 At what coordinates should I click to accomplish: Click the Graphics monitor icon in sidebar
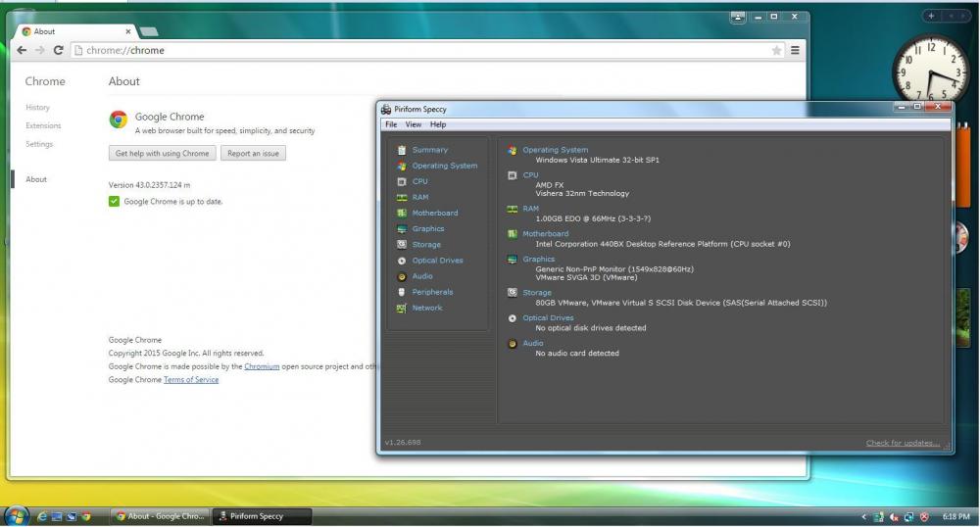point(402,228)
